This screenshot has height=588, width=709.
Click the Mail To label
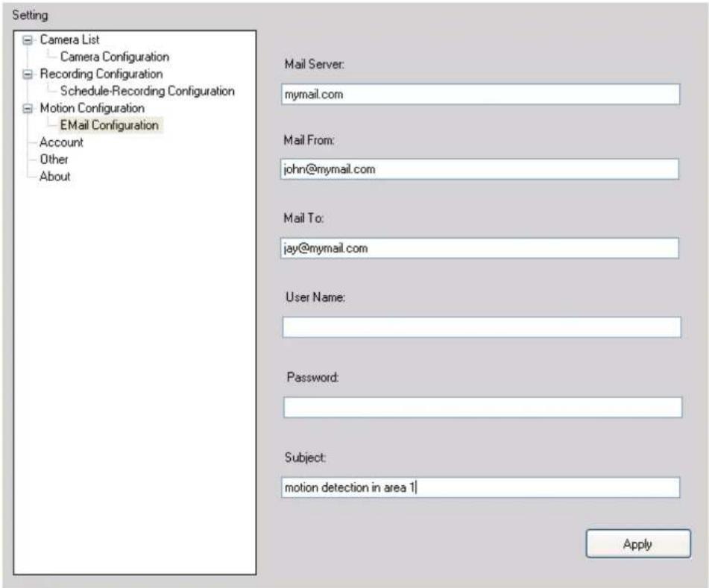[x=304, y=218]
